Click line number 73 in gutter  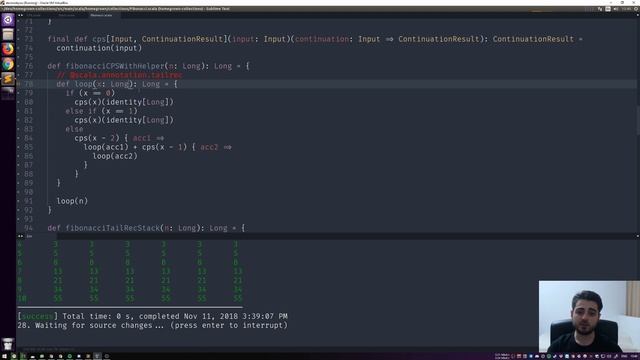(x=28, y=39)
